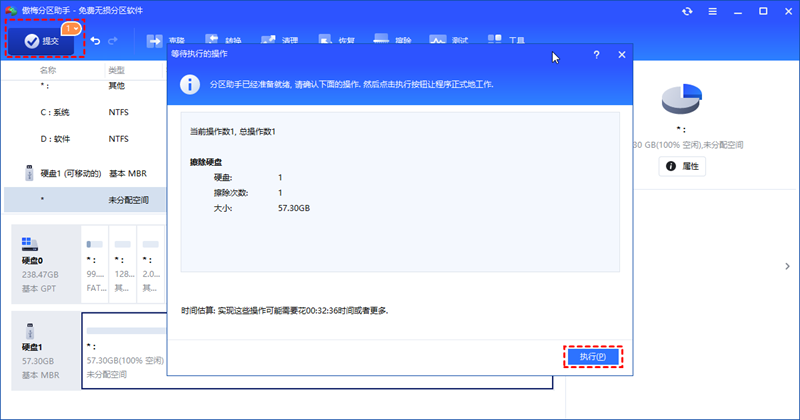Select the 128... partition block on 硬盘0
The height and width of the screenshot is (420, 800).
(122, 264)
